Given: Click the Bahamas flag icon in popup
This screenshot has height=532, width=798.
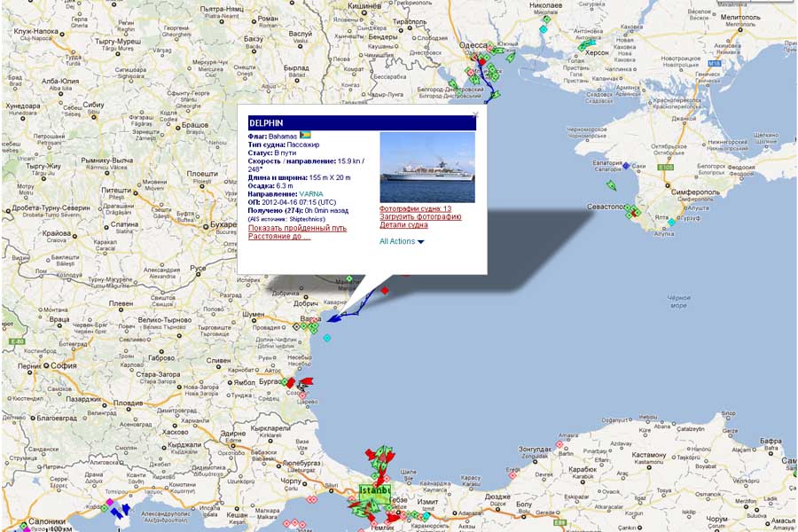Looking at the screenshot, I should coord(307,136).
